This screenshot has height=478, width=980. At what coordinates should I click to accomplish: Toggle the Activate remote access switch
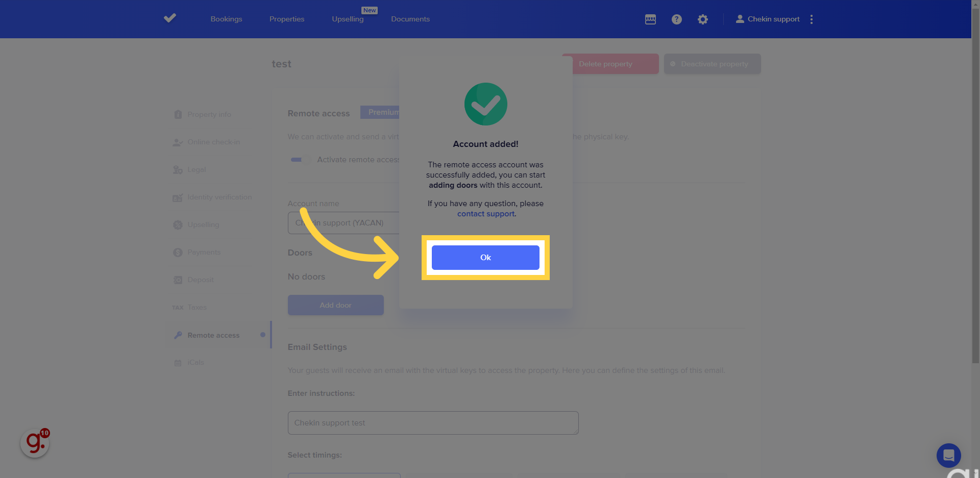(299, 160)
